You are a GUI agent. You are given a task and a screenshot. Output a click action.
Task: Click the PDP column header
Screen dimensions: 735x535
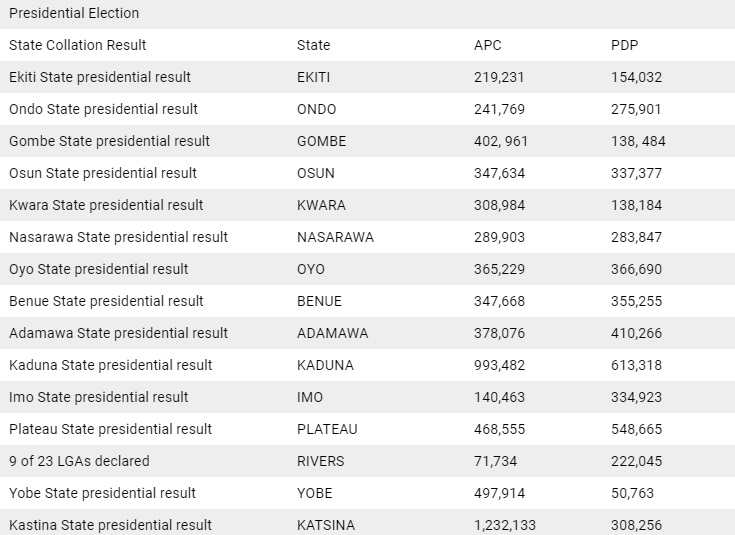625,45
